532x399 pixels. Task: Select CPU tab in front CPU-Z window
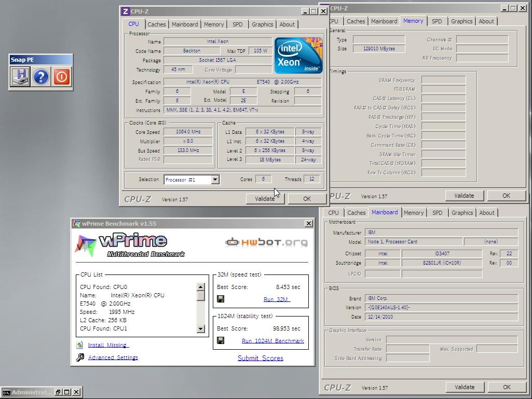(x=134, y=24)
